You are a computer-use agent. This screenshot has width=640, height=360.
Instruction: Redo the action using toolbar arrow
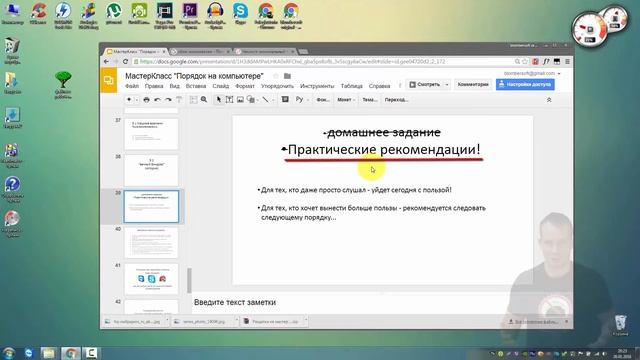tap(168, 100)
